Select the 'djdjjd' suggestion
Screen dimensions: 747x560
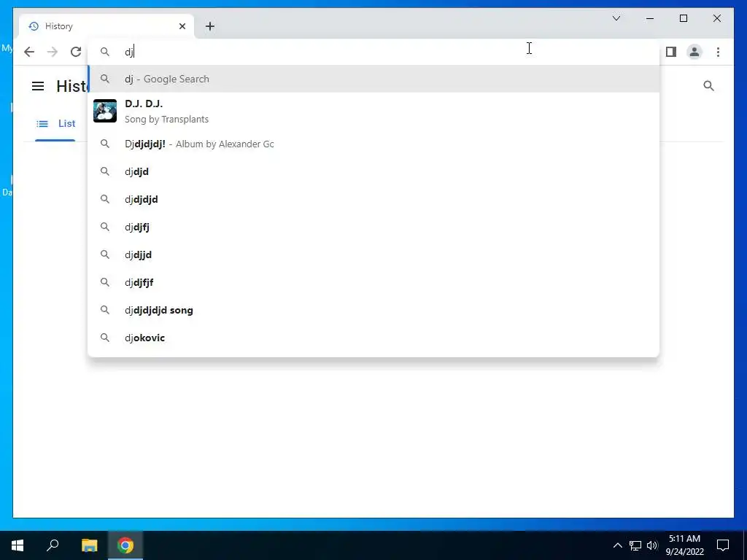coord(373,254)
